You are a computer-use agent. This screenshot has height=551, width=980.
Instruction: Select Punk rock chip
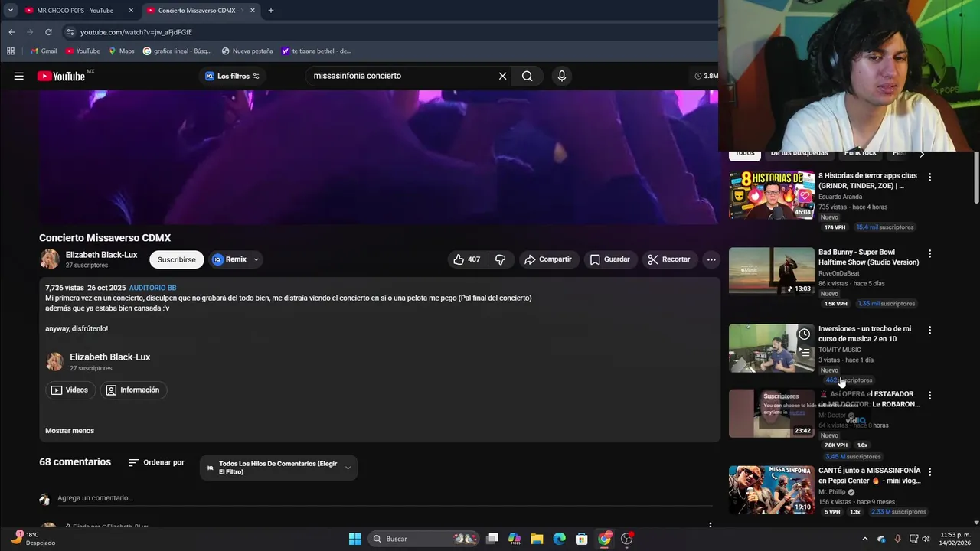pyautogui.click(x=860, y=154)
